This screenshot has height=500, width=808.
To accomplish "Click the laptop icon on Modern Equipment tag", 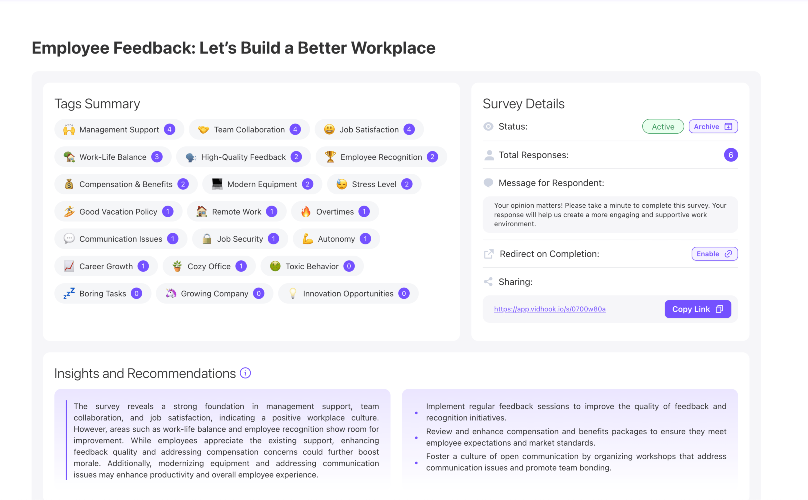I will pos(217,184).
